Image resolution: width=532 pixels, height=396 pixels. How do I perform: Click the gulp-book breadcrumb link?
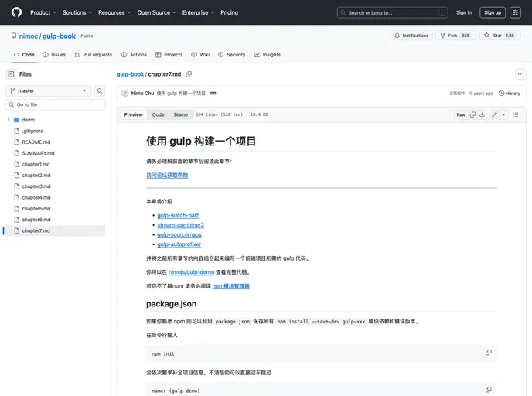(x=130, y=74)
